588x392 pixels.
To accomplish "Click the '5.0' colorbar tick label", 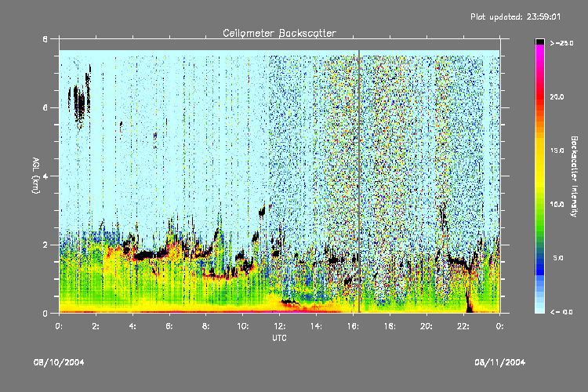I will pyautogui.click(x=558, y=258).
